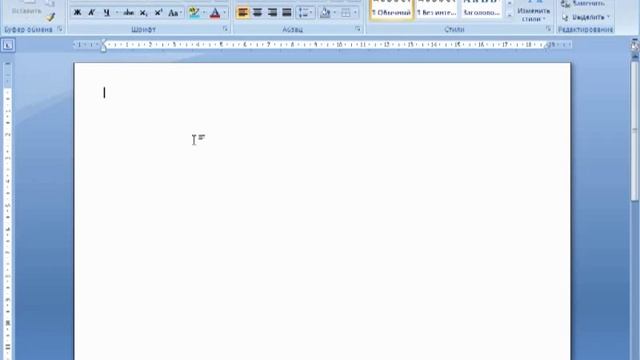
Task: Select the Обычный style
Action: point(391,9)
